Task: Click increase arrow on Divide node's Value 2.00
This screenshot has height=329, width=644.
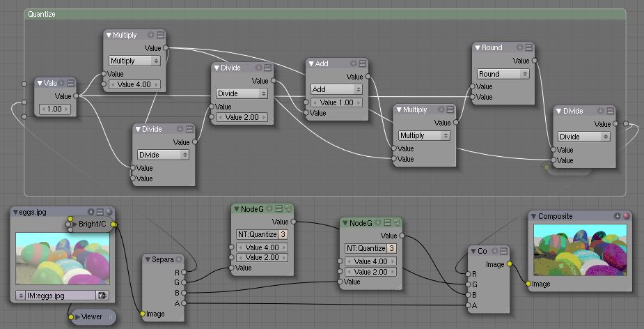Action: 263,117
